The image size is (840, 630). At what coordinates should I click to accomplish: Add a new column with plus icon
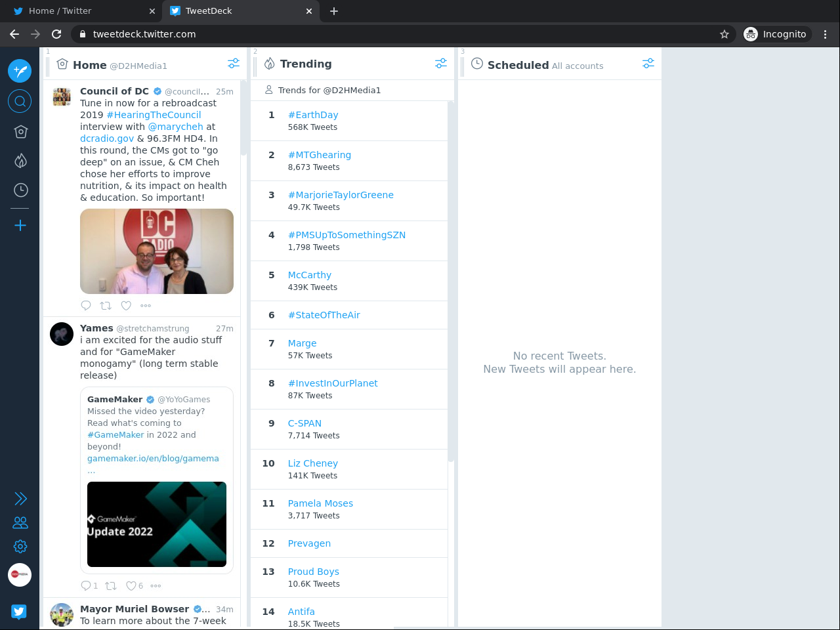(20, 226)
